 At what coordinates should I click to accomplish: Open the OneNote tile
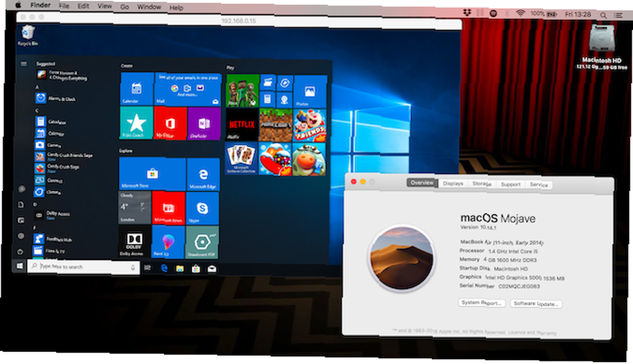coord(204,124)
